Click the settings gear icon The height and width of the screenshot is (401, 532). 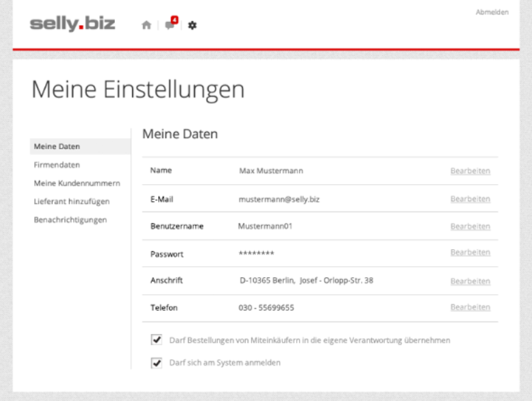coord(193,25)
